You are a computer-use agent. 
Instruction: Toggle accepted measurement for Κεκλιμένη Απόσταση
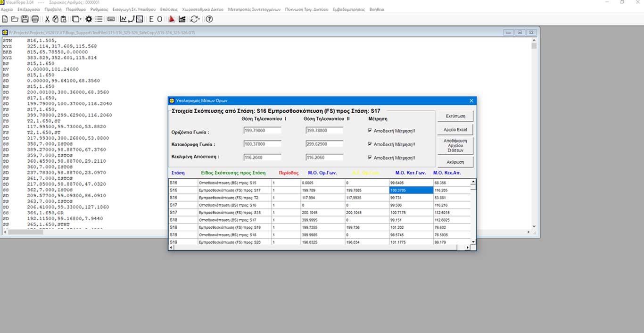click(370, 158)
